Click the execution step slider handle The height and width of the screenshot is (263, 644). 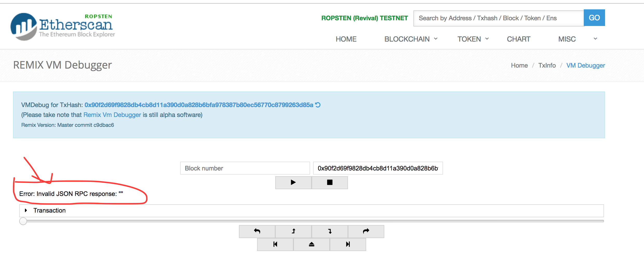point(23,221)
